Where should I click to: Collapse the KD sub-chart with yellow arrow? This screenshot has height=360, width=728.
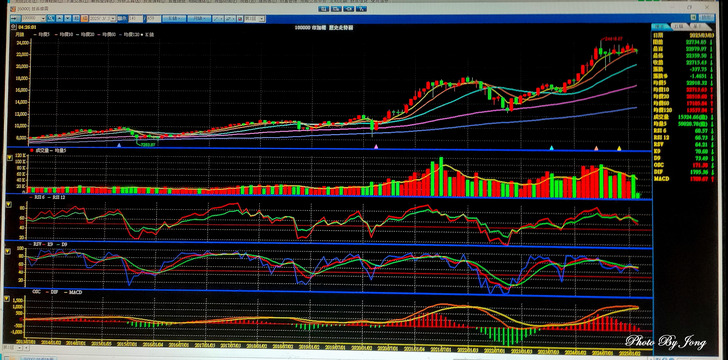pos(8,251)
